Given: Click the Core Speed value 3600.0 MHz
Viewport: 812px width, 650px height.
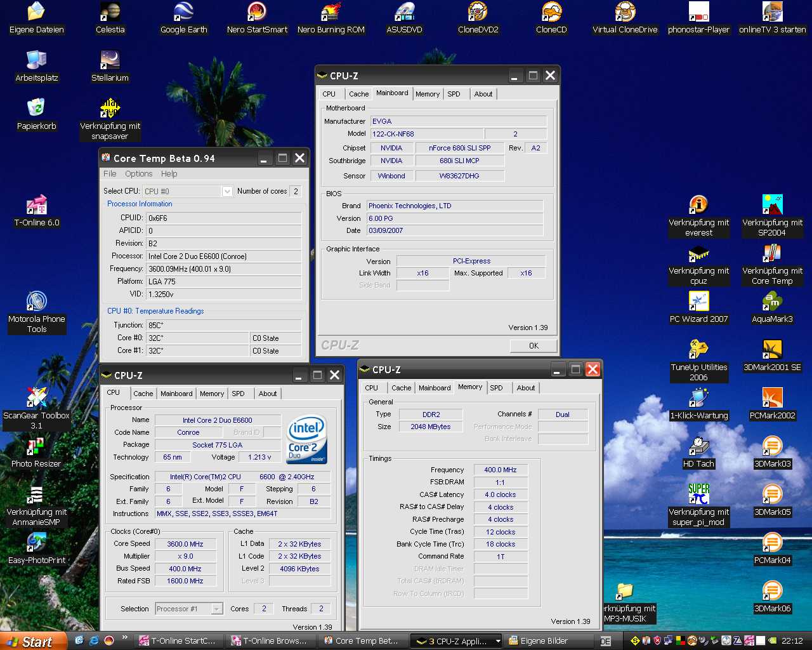Looking at the screenshot, I should 185,544.
